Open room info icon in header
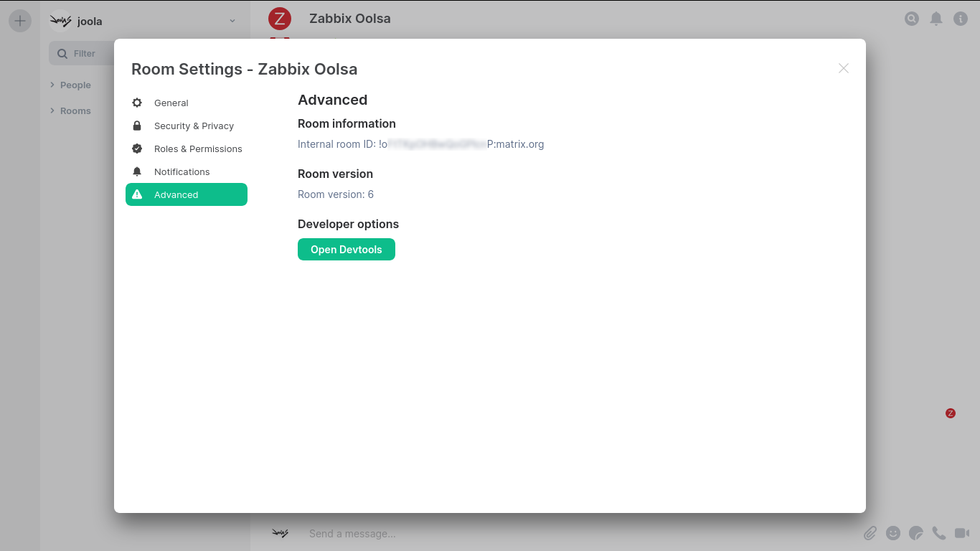This screenshot has width=980, height=551. [x=961, y=19]
